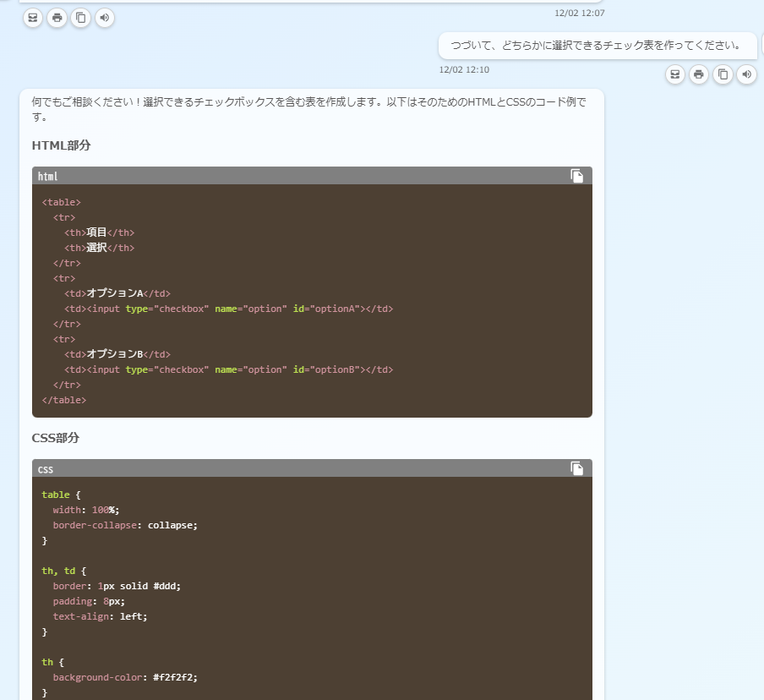Click the 12/02 12:07 timestamp
Image resolution: width=764 pixels, height=700 pixels.
pyautogui.click(x=580, y=13)
